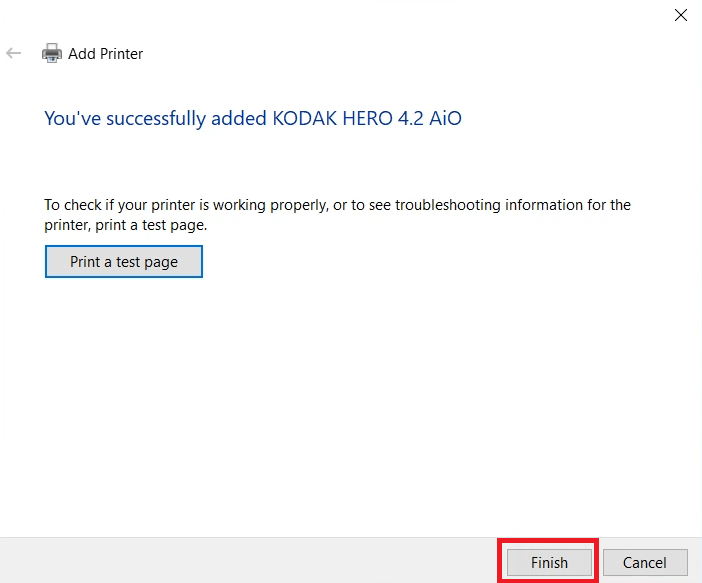702x583 pixels.
Task: Complete printer setup by choosing Finish
Action: coord(549,562)
